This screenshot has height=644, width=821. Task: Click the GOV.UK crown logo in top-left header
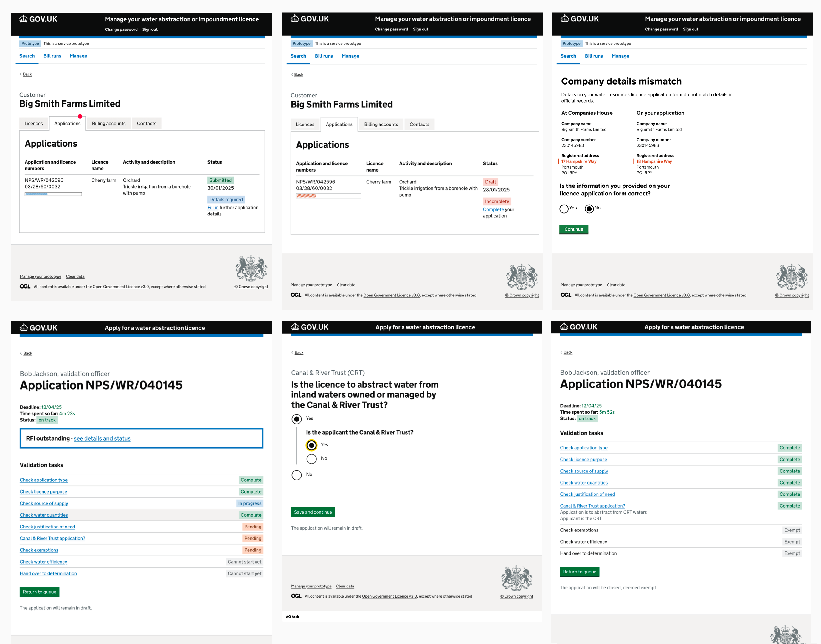(24, 19)
